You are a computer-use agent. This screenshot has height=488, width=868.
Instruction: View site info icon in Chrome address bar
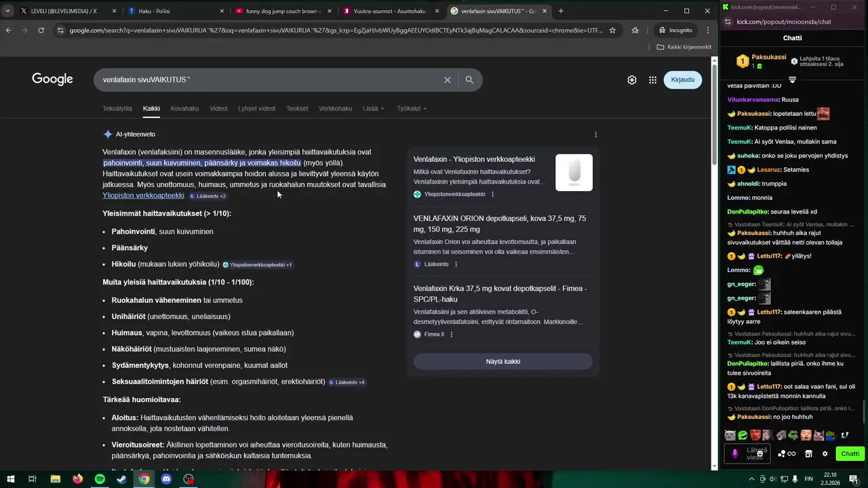[x=60, y=30]
